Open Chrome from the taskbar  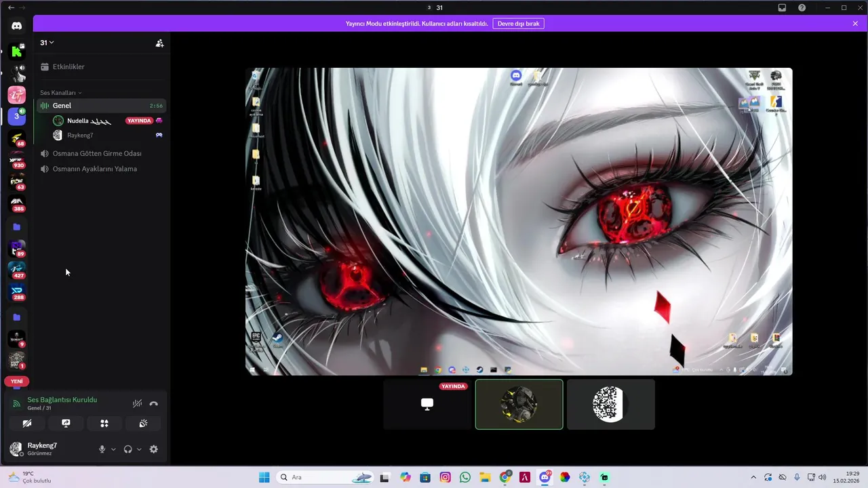click(x=505, y=477)
